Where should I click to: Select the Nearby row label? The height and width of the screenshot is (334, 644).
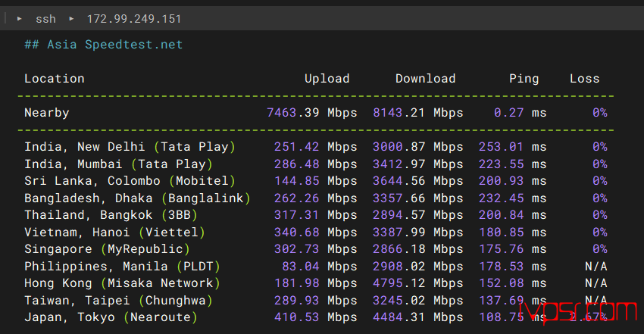click(47, 112)
